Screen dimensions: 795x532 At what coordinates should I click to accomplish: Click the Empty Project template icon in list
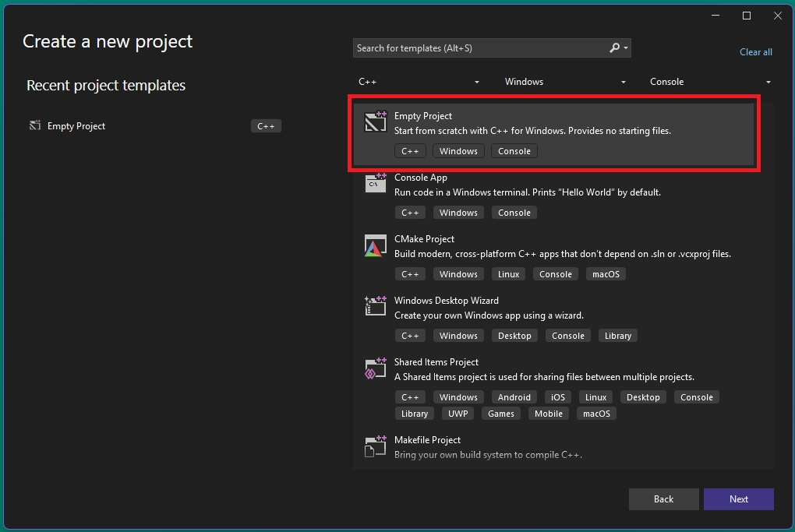click(375, 122)
